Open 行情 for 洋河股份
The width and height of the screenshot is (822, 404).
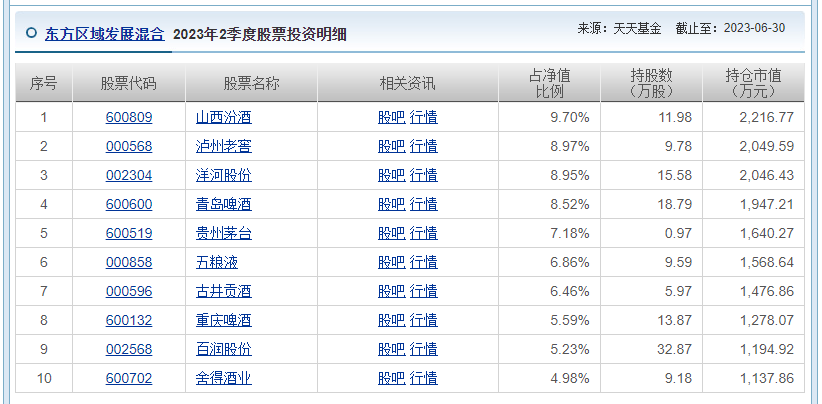point(424,175)
